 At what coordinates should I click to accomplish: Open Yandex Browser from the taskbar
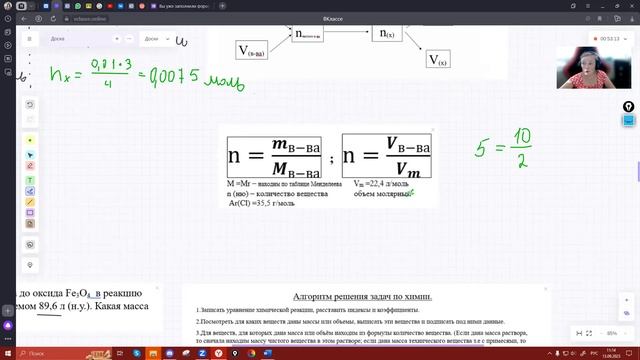tap(219, 353)
